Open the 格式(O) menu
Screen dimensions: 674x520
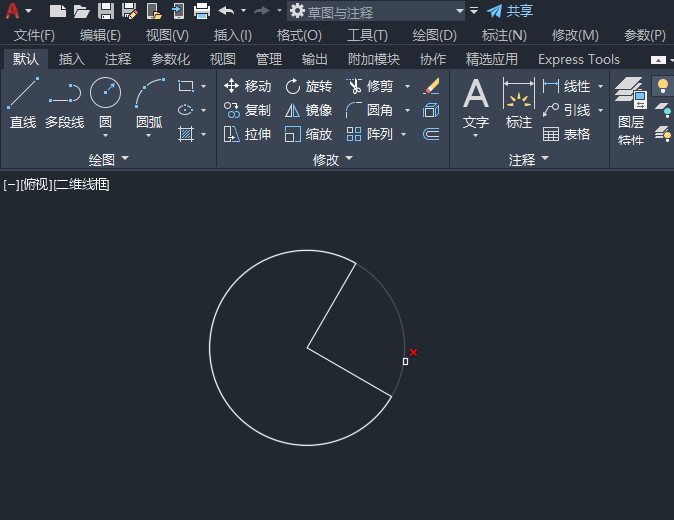[299, 35]
